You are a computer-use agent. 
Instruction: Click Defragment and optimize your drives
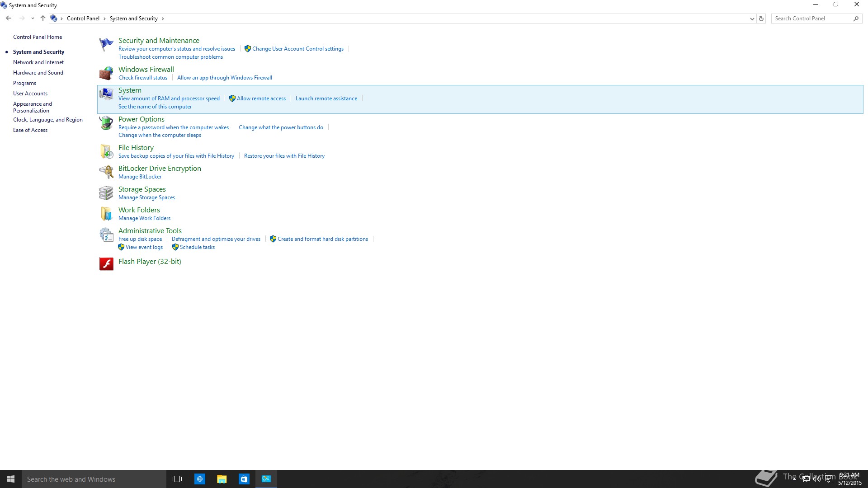[x=216, y=239]
